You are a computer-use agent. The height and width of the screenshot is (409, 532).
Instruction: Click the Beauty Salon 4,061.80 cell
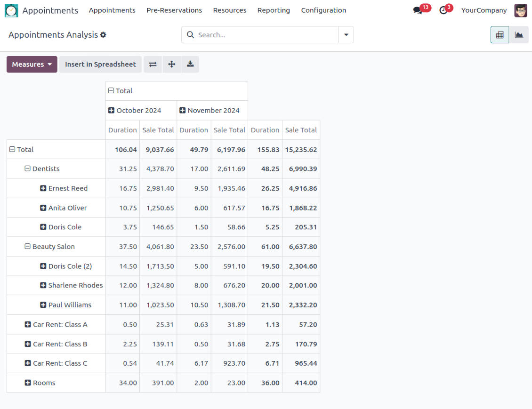[x=158, y=247]
